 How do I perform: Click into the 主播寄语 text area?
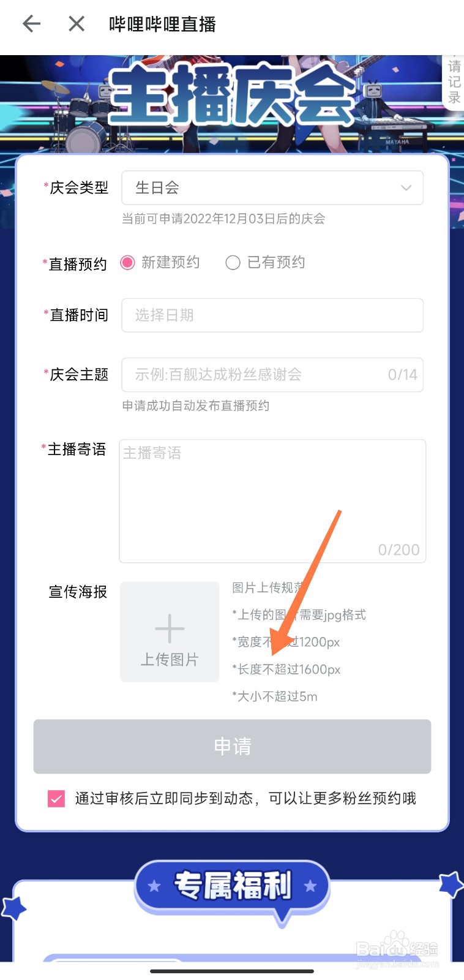coord(272,501)
